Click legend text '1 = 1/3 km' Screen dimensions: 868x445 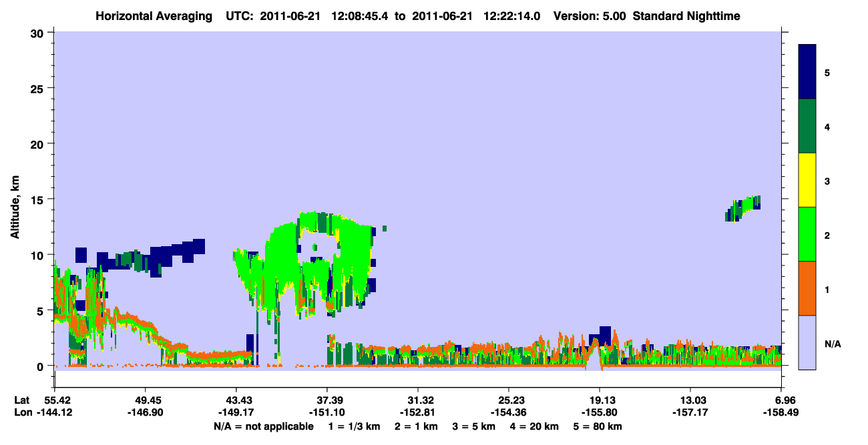[354, 426]
